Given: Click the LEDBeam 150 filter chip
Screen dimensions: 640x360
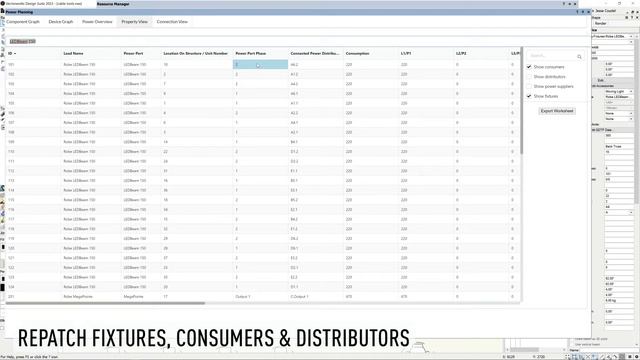Looking at the screenshot, I should click(x=22, y=41).
